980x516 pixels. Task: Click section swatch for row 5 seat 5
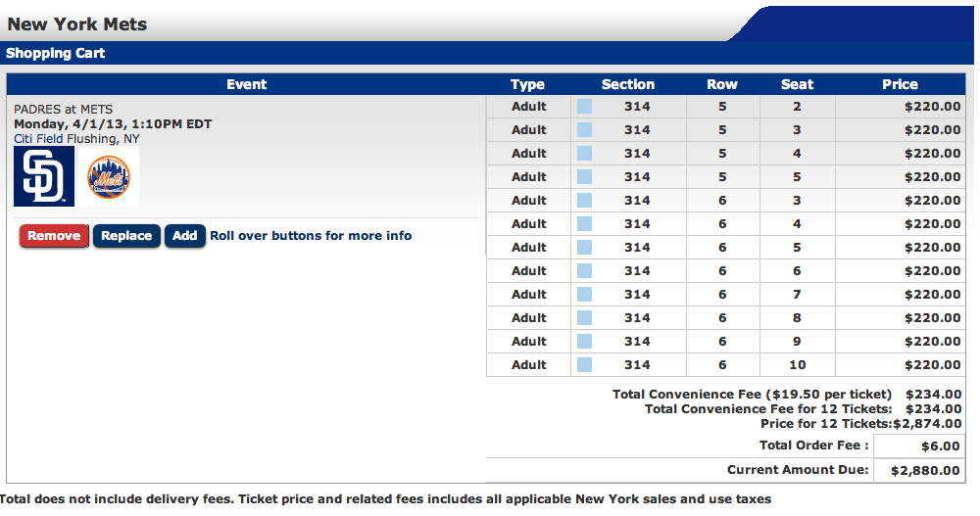(x=584, y=177)
